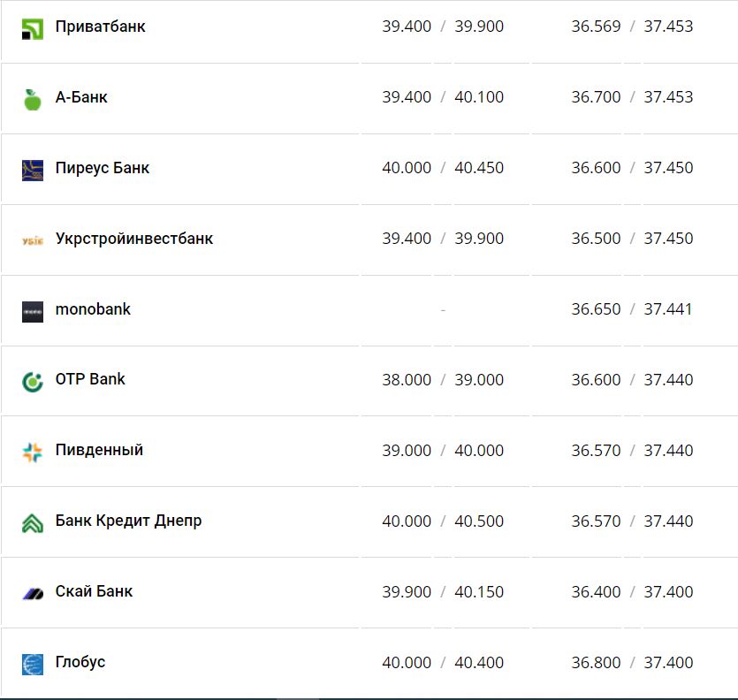Click Скай Банк rate 39.900 / 40.150
The height and width of the screenshot is (700, 738).
click(x=443, y=592)
